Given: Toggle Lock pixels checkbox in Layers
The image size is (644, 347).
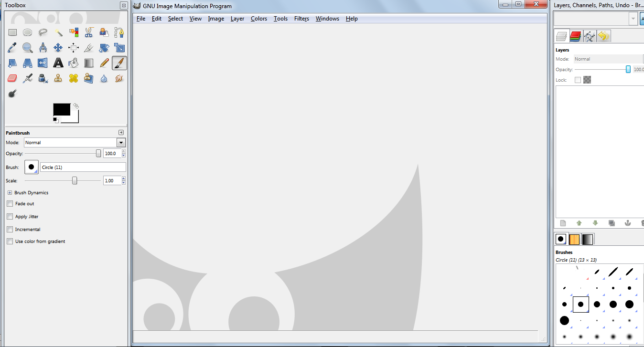Looking at the screenshot, I should [578, 80].
